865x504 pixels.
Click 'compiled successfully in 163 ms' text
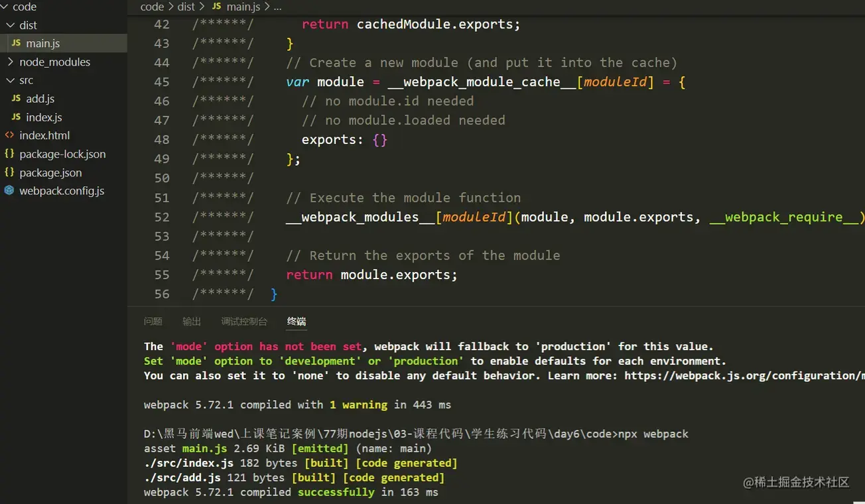pyautogui.click(x=339, y=492)
